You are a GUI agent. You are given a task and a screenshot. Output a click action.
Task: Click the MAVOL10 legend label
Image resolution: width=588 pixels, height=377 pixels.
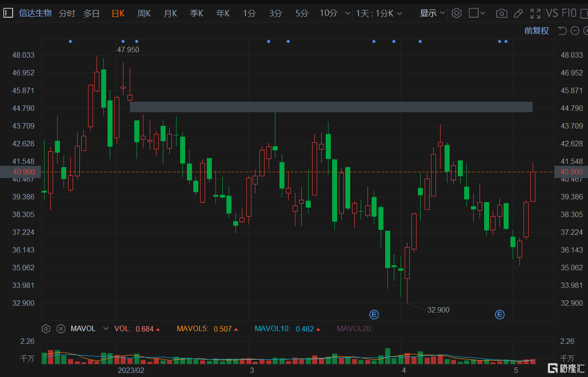(x=272, y=329)
